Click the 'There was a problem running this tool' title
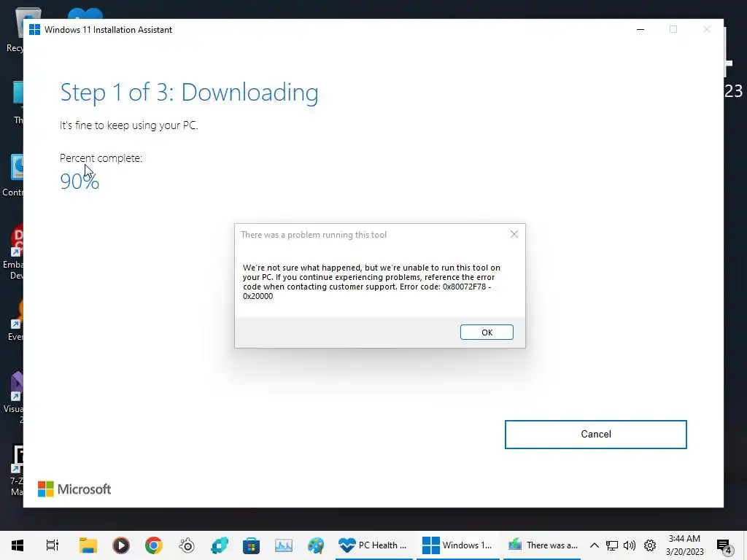The height and width of the screenshot is (560, 747). coord(314,235)
